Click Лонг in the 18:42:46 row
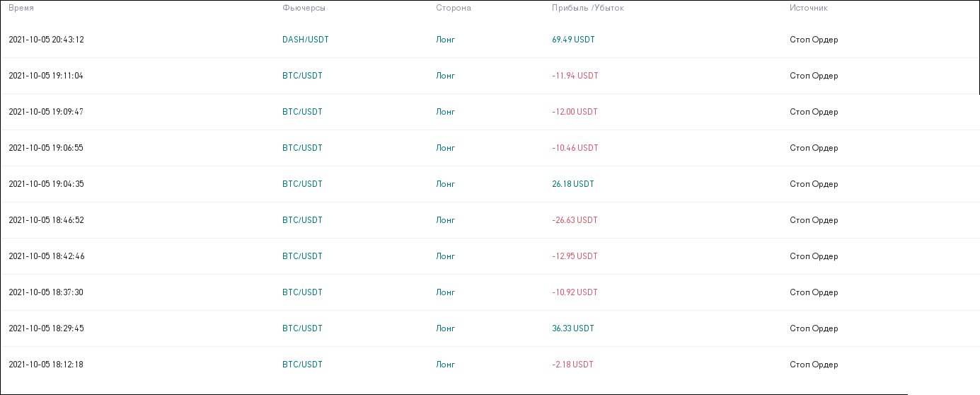Screen dimensions: 980x395 coord(445,256)
